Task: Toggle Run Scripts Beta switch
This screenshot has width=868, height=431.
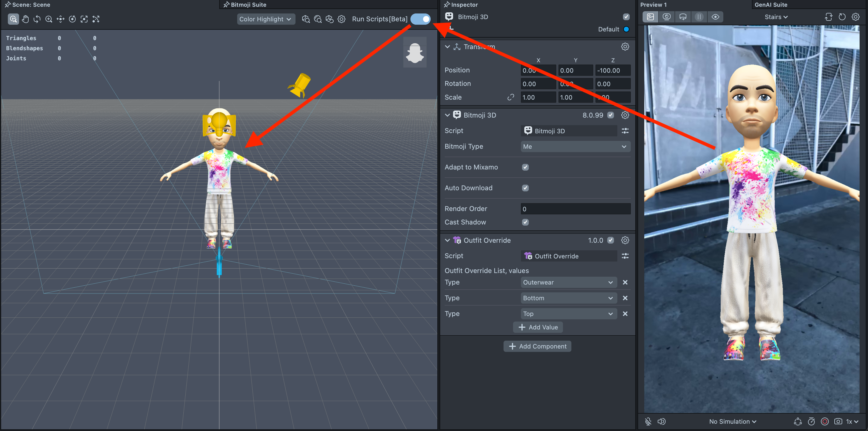Action: tap(421, 19)
